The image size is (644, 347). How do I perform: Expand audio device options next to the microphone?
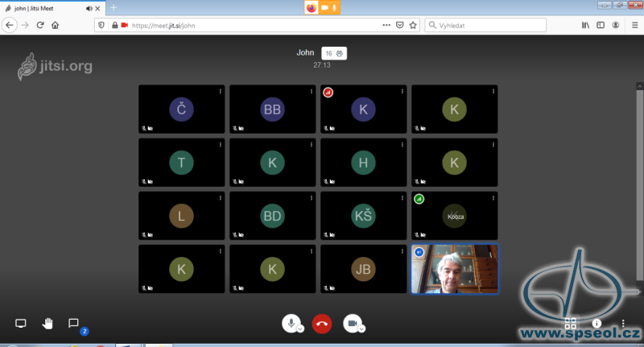click(300, 329)
